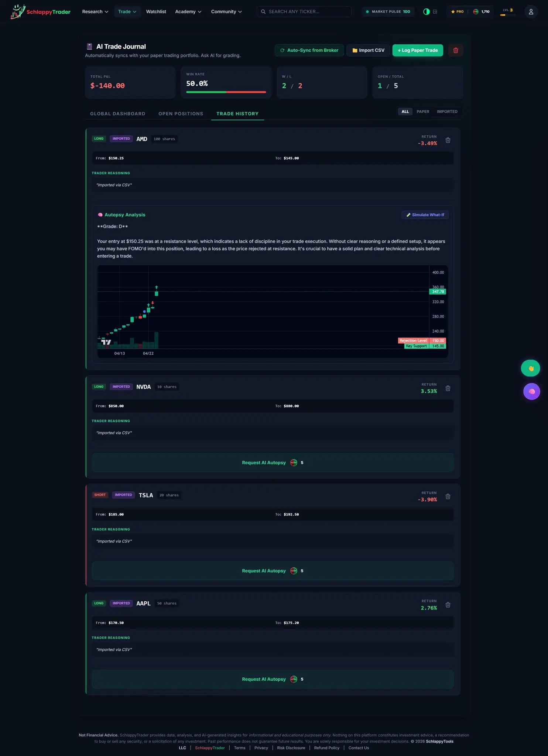Click the LONG tag on AMD trade
548x756 pixels.
[99, 139]
